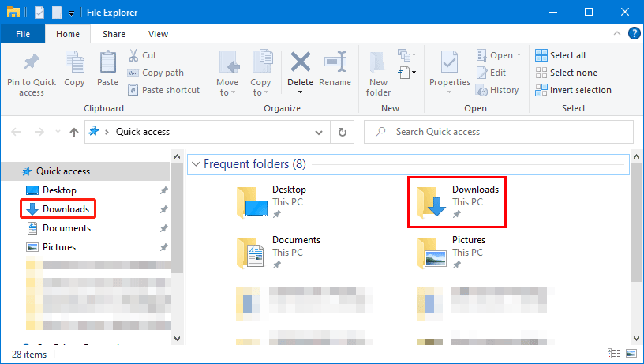Select Cut in Clipboard group
This screenshot has height=364, width=644.
coord(142,55)
